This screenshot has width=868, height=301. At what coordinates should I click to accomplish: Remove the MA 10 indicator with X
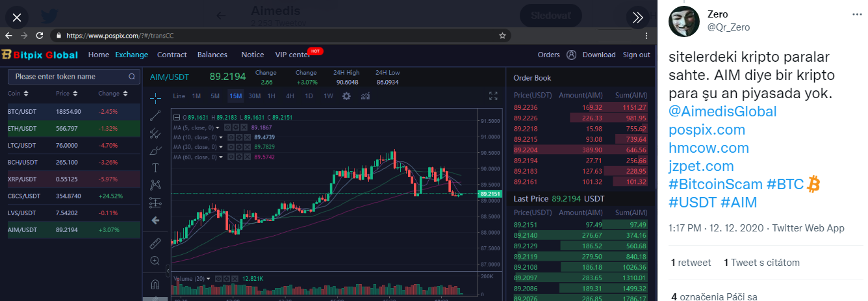(x=248, y=137)
